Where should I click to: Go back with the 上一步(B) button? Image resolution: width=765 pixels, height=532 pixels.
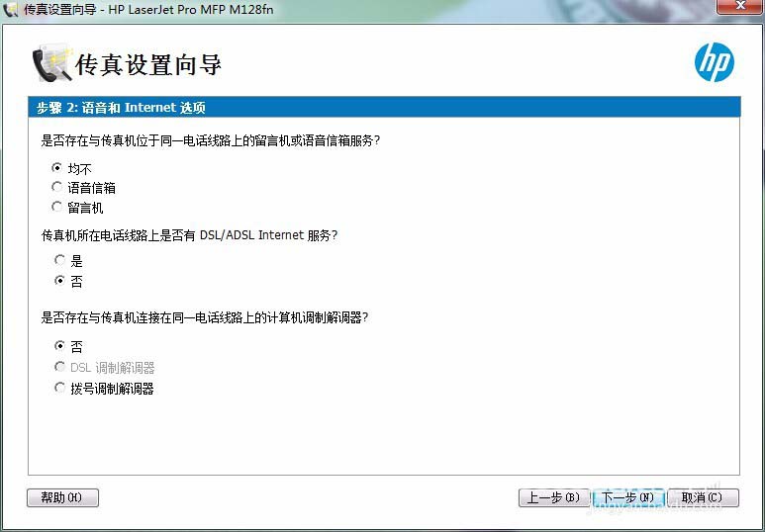tap(554, 497)
